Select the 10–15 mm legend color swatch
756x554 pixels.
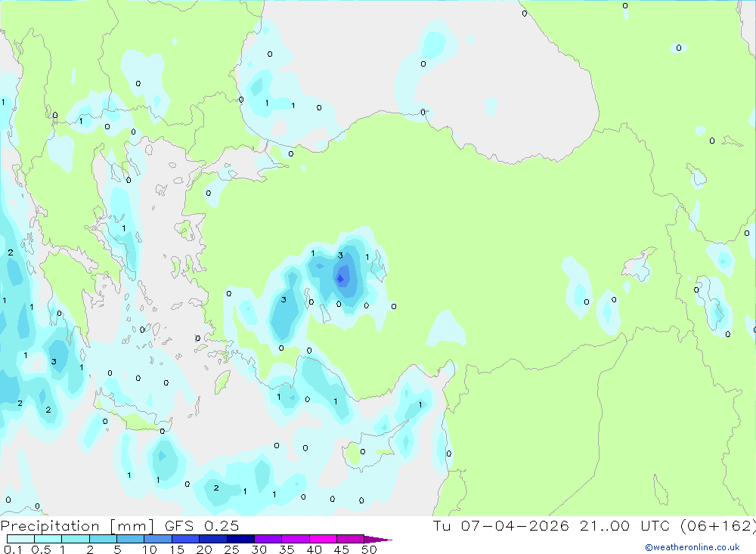tap(158, 539)
